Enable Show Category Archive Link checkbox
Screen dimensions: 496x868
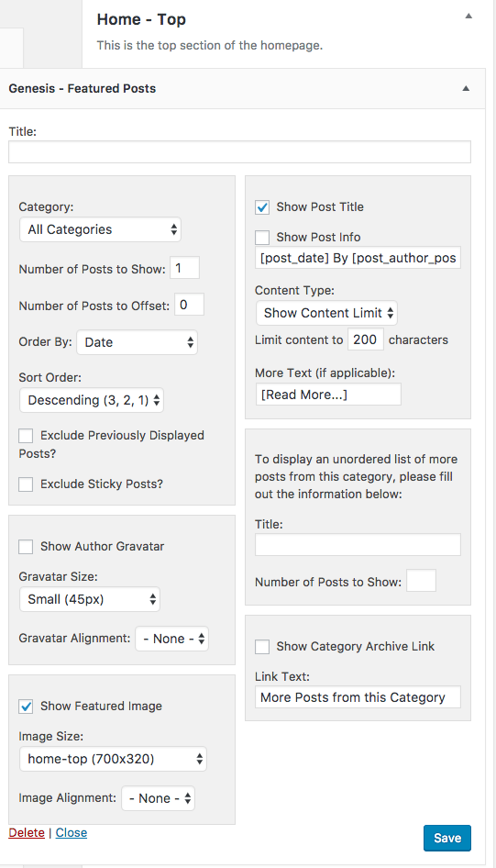click(x=262, y=647)
